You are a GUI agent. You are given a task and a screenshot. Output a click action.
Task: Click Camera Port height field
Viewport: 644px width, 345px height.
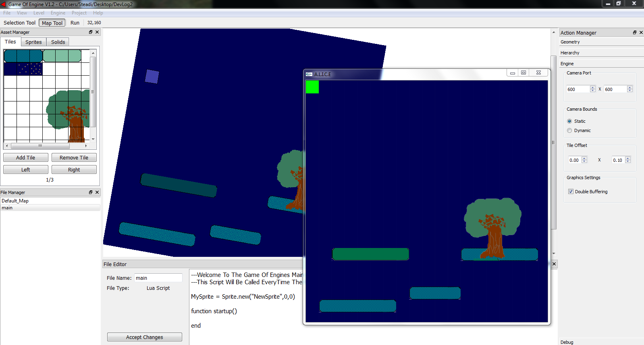pos(615,89)
